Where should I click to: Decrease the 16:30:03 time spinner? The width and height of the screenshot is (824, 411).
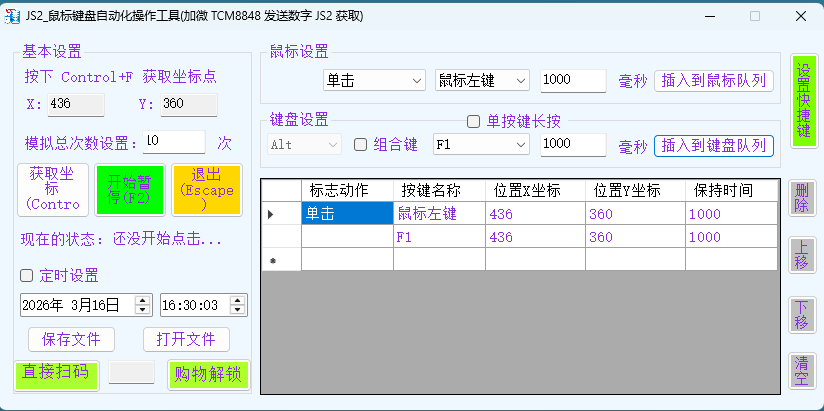coord(238,310)
